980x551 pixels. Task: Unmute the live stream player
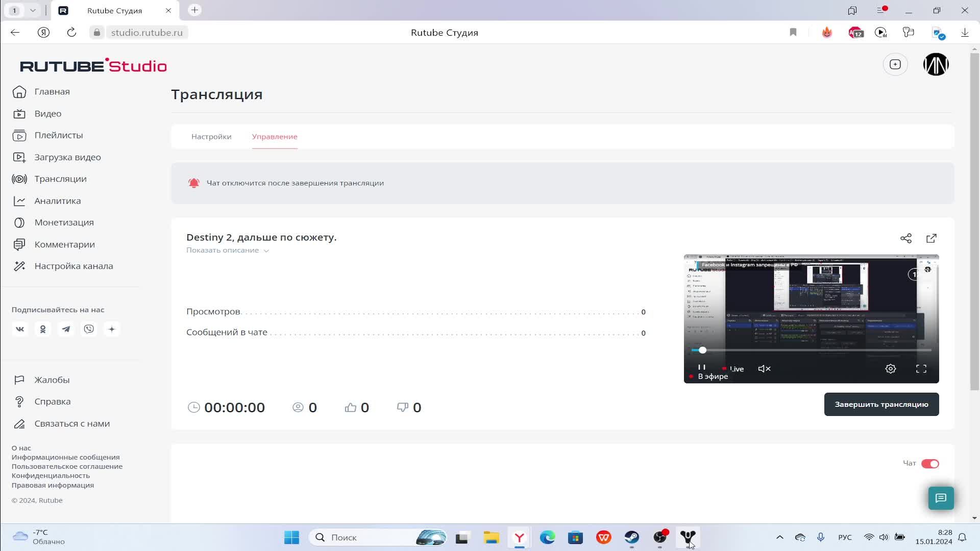click(764, 368)
